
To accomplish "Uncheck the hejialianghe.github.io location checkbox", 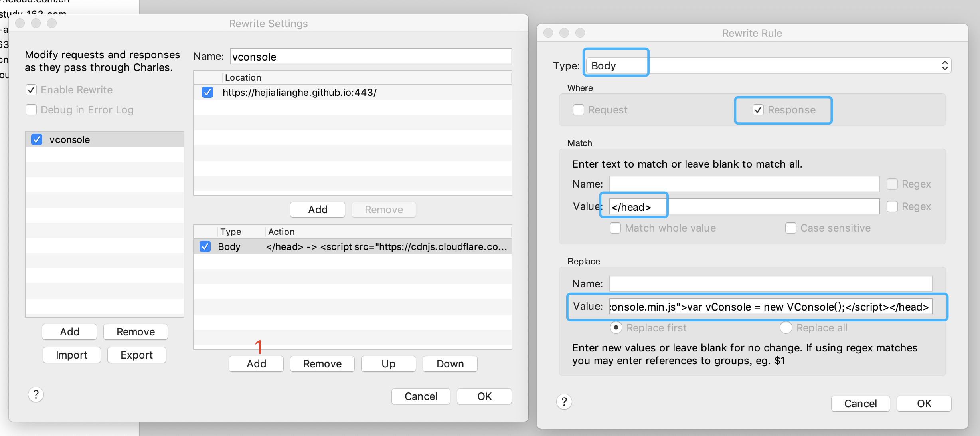I will pyautogui.click(x=207, y=93).
